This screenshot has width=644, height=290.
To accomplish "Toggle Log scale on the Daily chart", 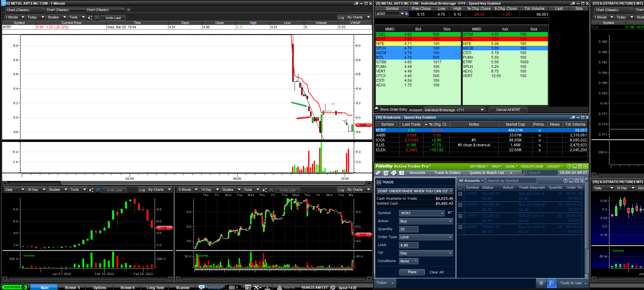I will point(142,190).
